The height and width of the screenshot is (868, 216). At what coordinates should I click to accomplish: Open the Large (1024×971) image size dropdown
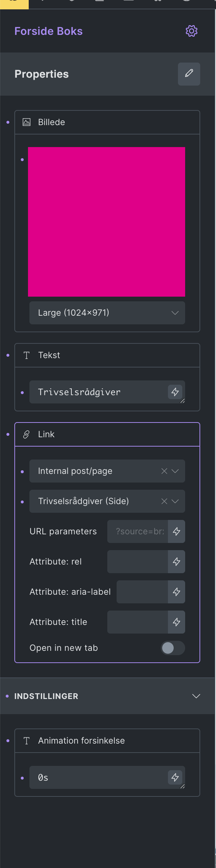tap(107, 312)
